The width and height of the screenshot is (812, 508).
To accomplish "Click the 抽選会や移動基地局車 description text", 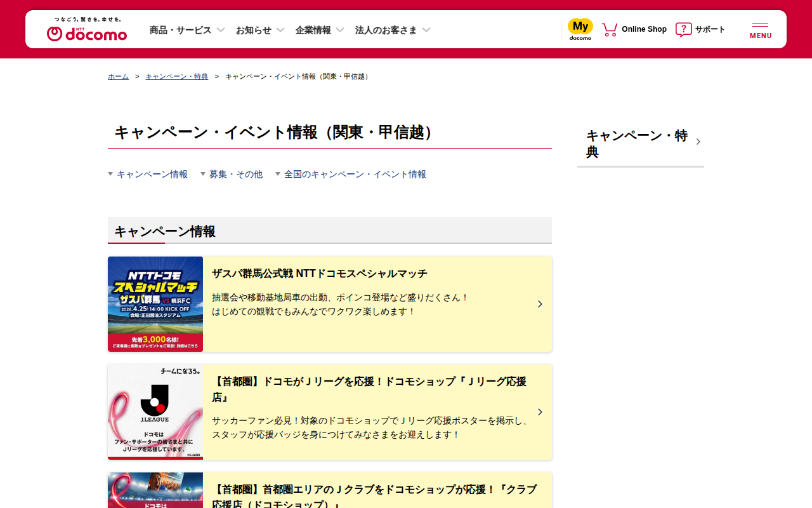I will click(x=340, y=304).
